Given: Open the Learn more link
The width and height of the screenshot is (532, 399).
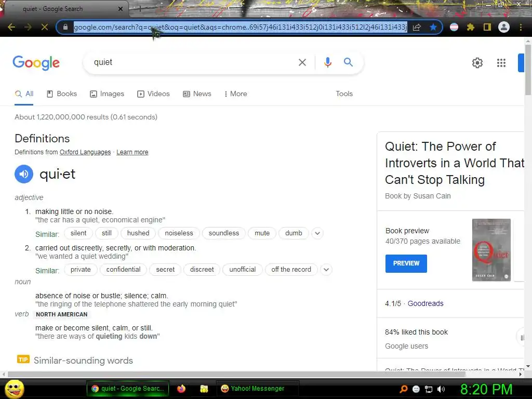Looking at the screenshot, I should point(132,152).
